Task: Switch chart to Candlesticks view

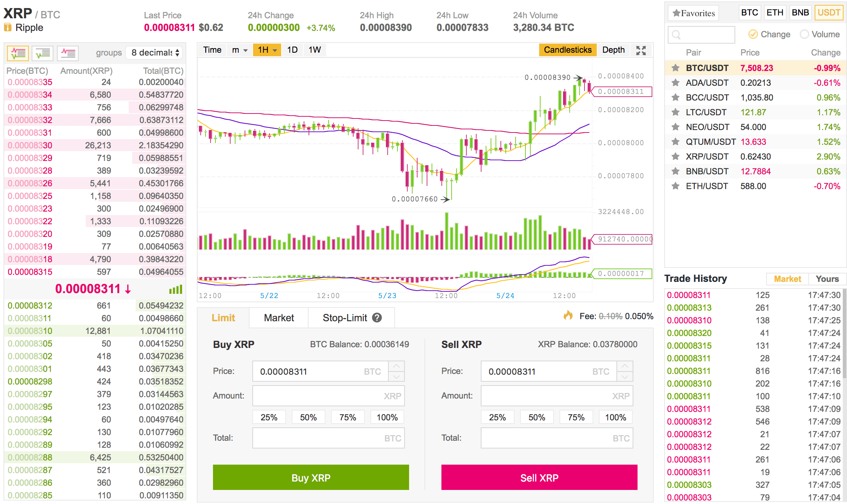Action: click(x=568, y=50)
